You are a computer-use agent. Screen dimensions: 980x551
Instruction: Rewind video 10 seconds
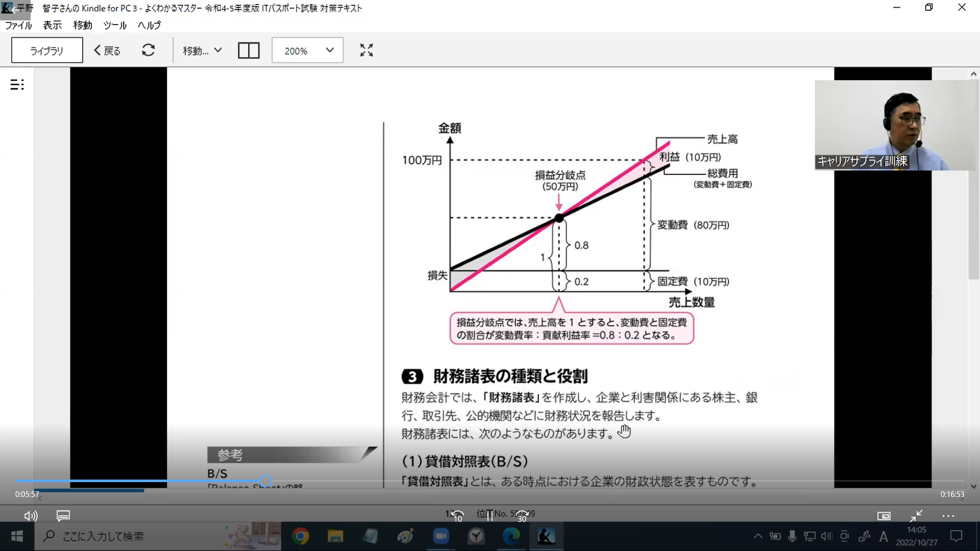coord(457,516)
